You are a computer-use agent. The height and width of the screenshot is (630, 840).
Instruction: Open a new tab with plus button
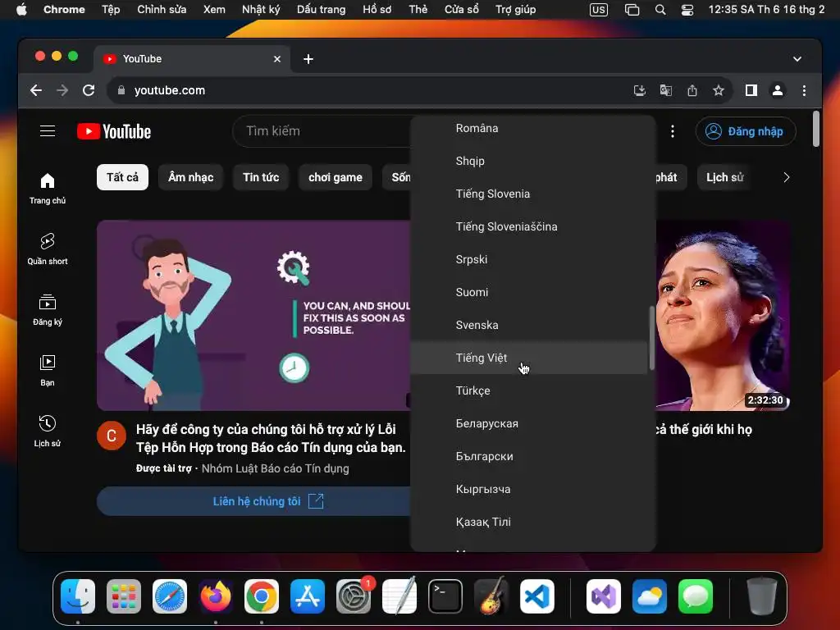point(308,59)
